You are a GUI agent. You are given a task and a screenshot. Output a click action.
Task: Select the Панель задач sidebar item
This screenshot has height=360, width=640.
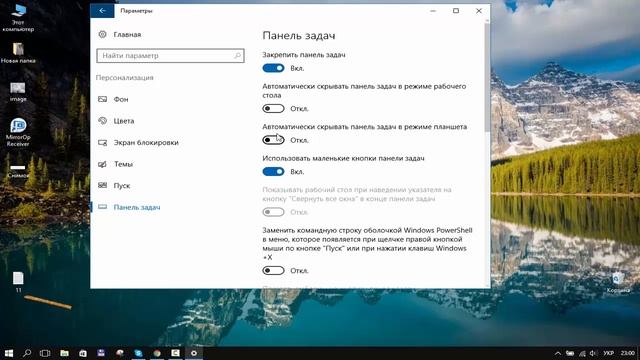click(137, 207)
